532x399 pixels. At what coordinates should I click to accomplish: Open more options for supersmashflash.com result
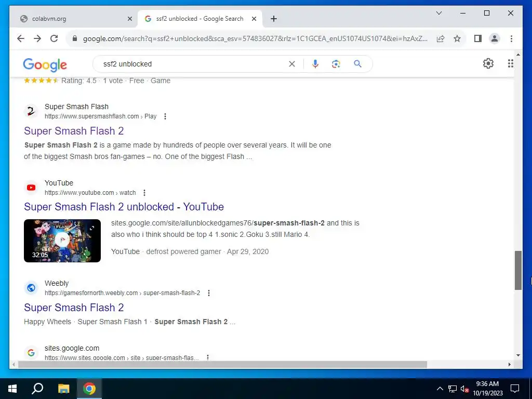165,116
